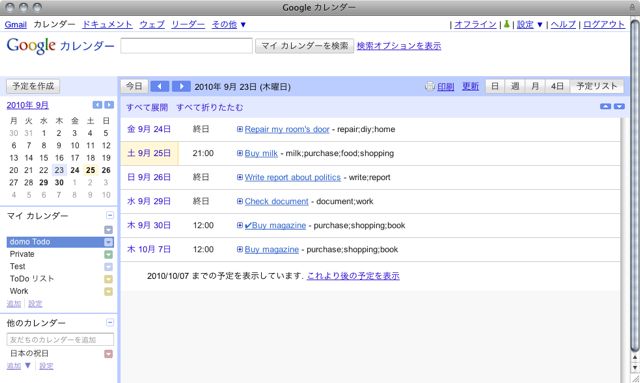Expand the Check document event
Screen dimensions: 640x383
[240, 201]
